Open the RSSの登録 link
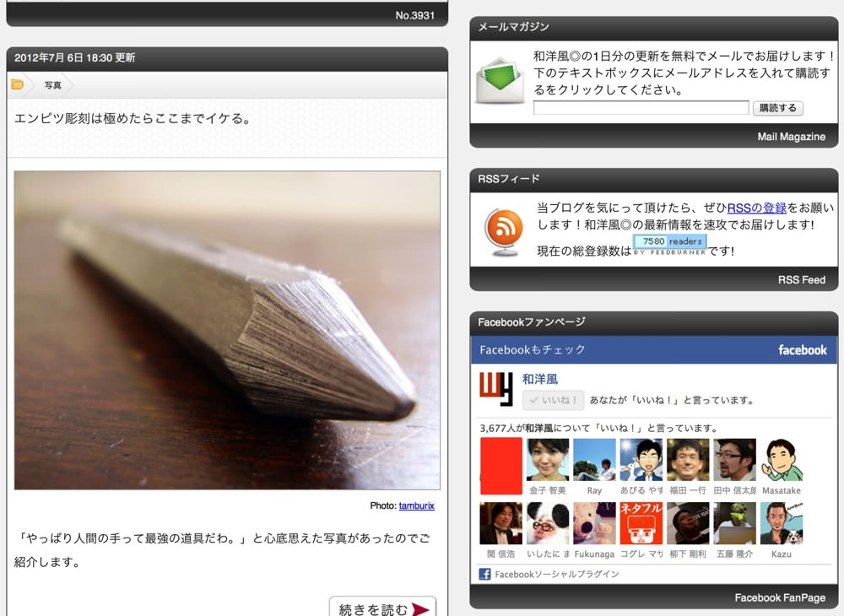Image resolution: width=844 pixels, height=616 pixels. click(x=756, y=208)
